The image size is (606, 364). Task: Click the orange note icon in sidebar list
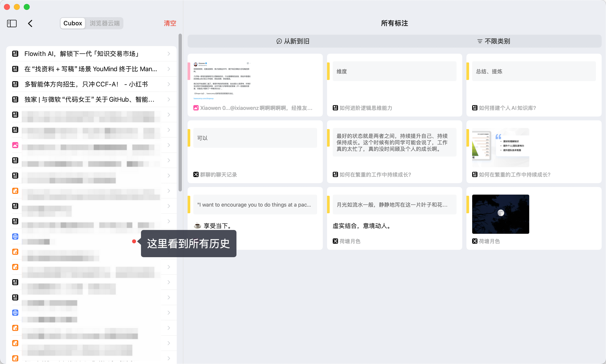[x=15, y=191]
